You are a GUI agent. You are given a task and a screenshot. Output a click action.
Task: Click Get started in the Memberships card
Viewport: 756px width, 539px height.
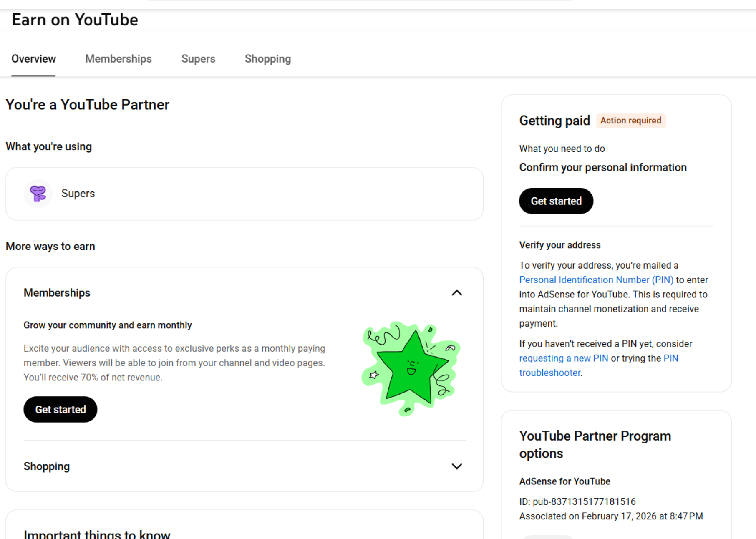click(x=60, y=410)
